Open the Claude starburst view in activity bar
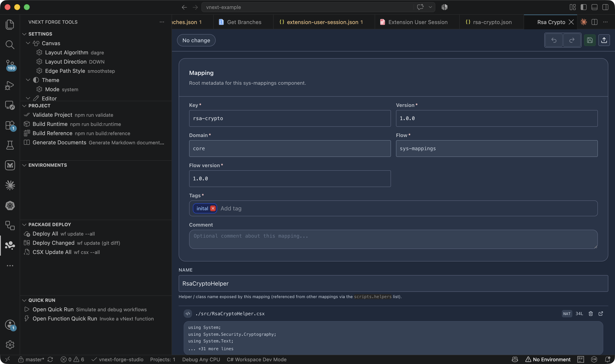Viewport: 615px width, 364px height. [10, 185]
